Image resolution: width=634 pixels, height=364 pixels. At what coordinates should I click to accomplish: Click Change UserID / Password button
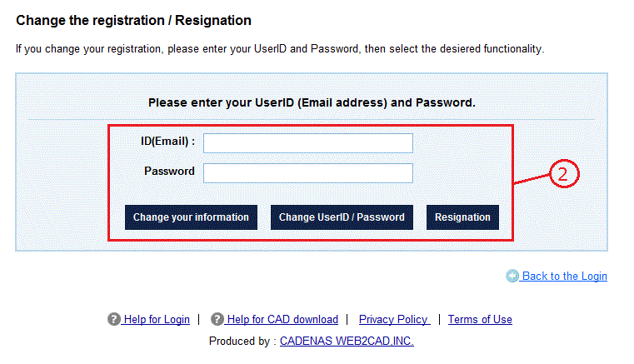click(342, 217)
